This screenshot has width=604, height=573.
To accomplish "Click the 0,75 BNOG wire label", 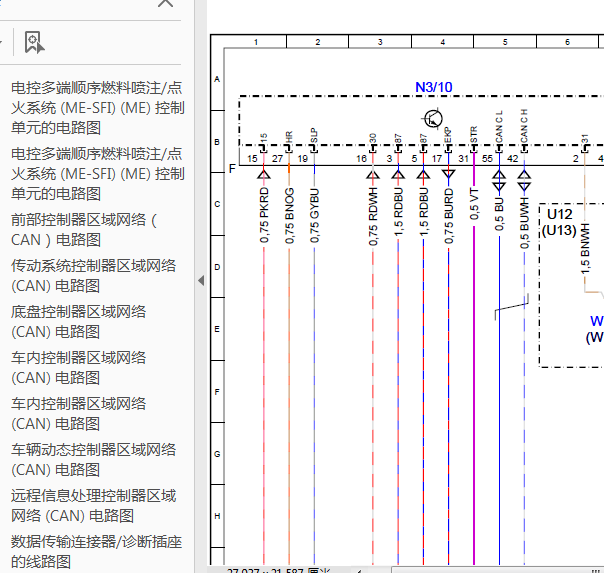I will tap(289, 216).
